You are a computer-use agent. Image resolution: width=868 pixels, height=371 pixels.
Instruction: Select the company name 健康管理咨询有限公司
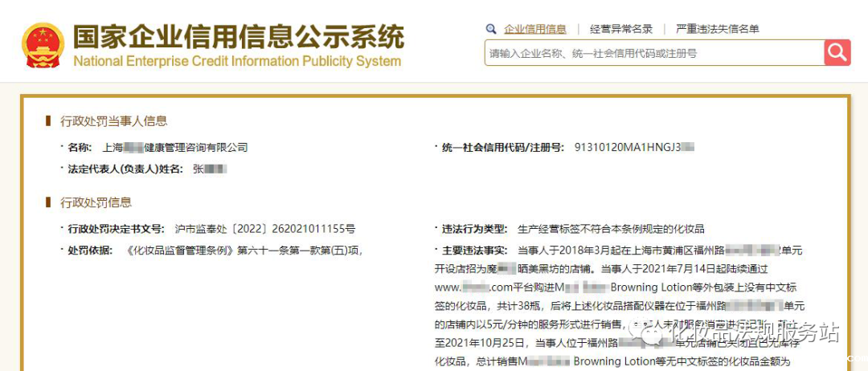[x=196, y=148]
